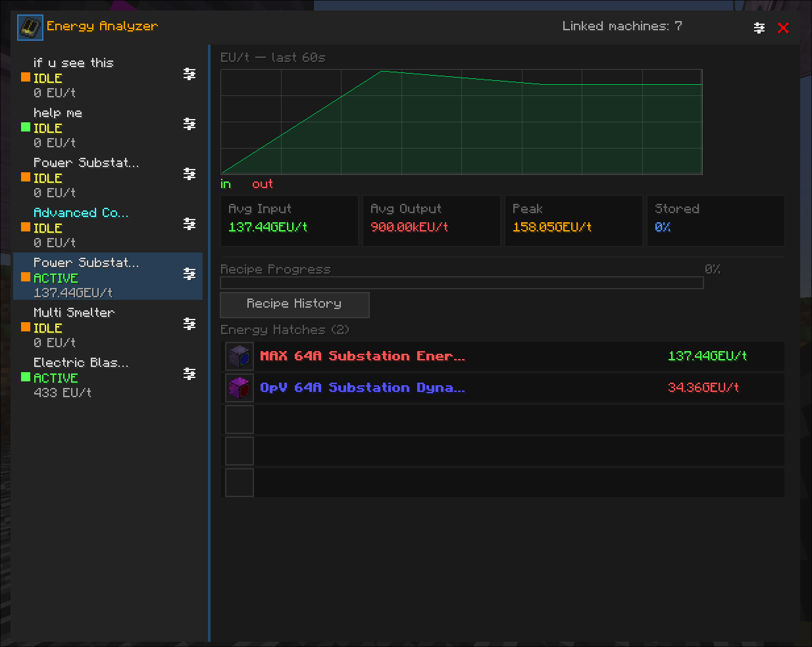
Task: Open settings for Electric Blas... machine
Action: (x=190, y=373)
